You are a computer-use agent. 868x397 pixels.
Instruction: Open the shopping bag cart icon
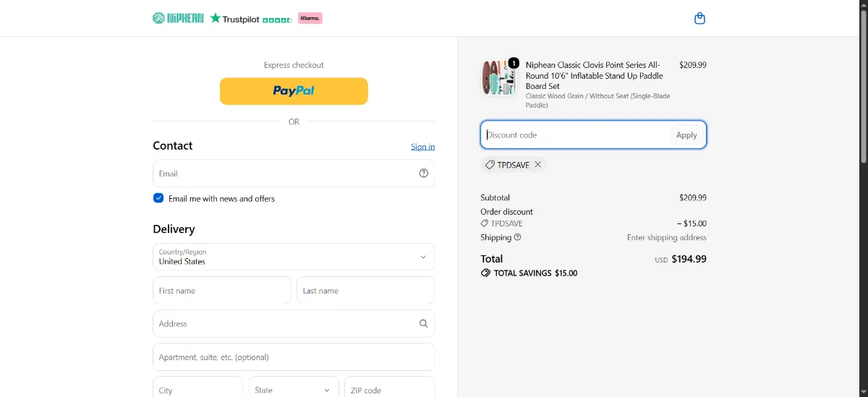(699, 18)
